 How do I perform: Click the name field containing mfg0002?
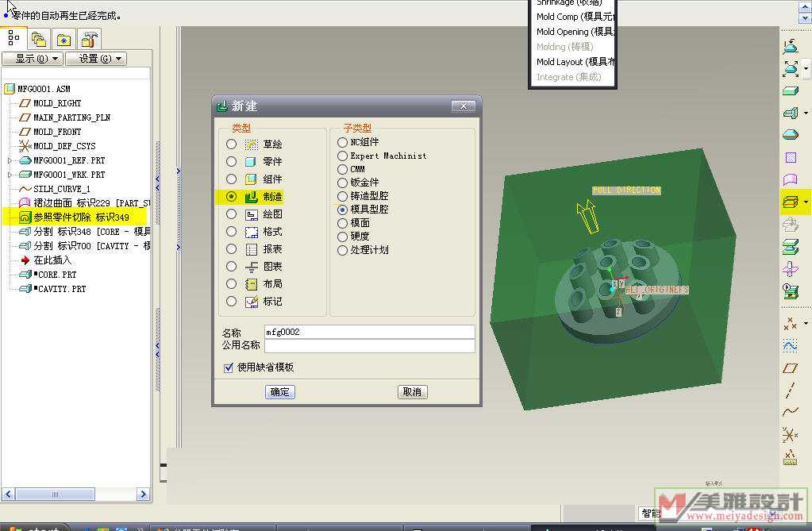(x=369, y=332)
